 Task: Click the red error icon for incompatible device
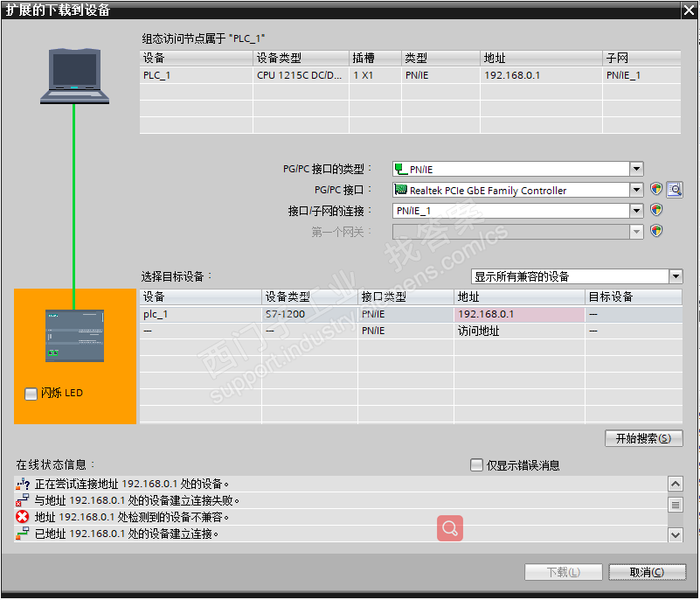tap(23, 517)
